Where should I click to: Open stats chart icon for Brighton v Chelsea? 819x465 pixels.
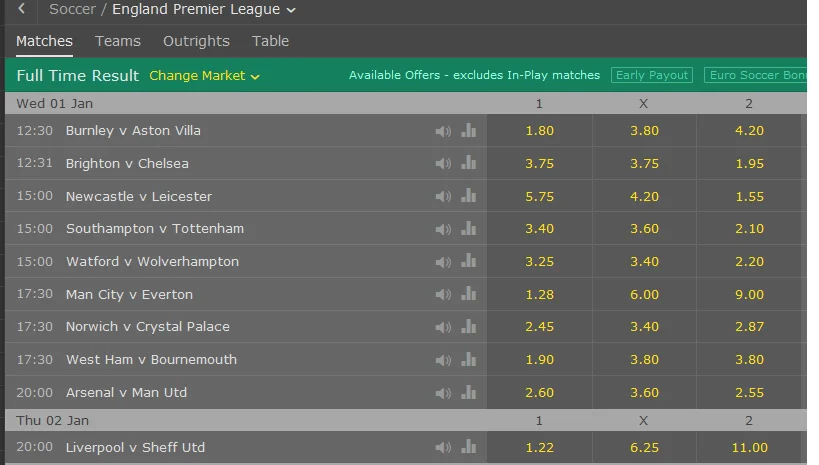468,163
